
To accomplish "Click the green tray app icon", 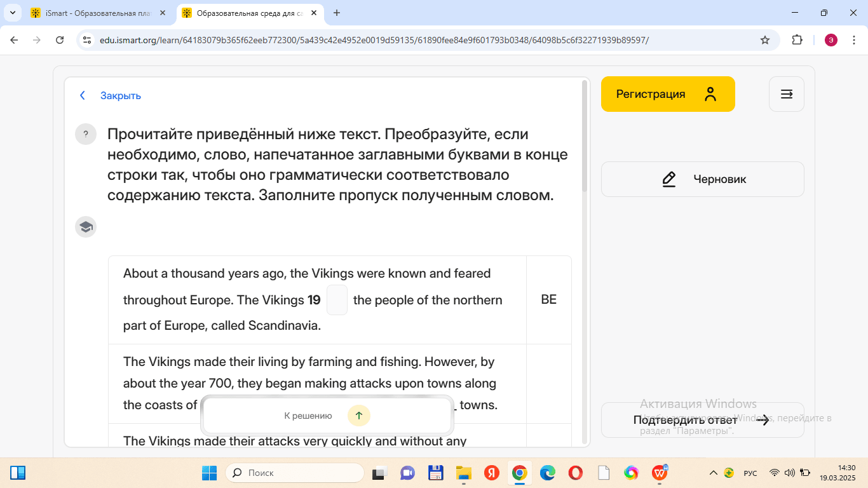I will pyautogui.click(x=729, y=473).
